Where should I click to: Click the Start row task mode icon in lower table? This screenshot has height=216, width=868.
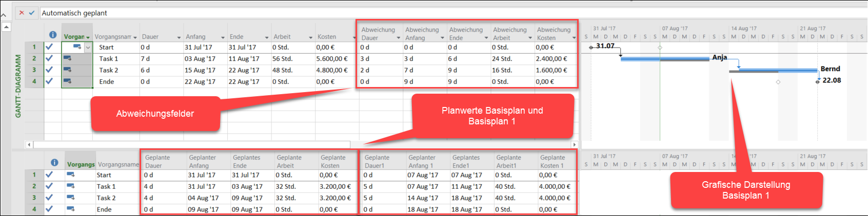(x=70, y=175)
